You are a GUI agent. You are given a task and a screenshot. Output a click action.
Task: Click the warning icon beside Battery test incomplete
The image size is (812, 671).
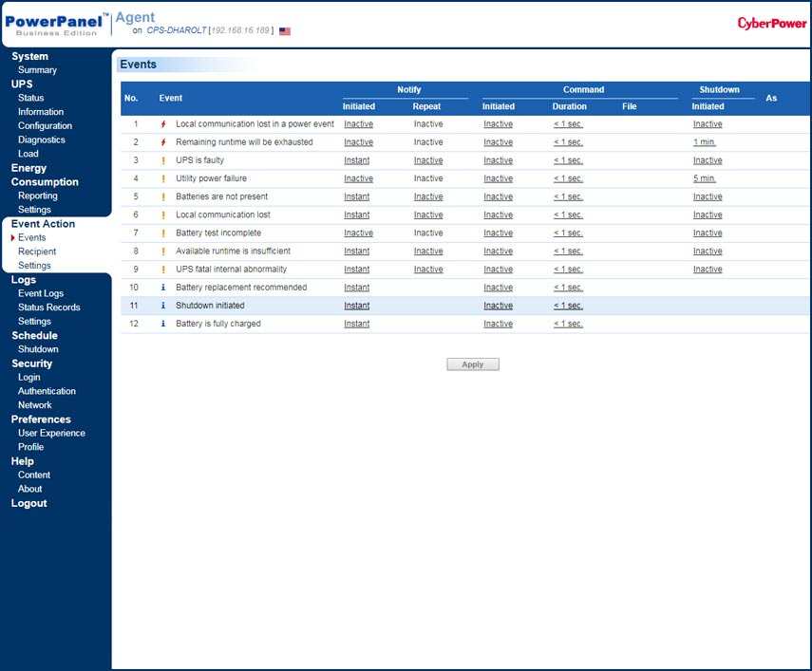pyautogui.click(x=163, y=233)
